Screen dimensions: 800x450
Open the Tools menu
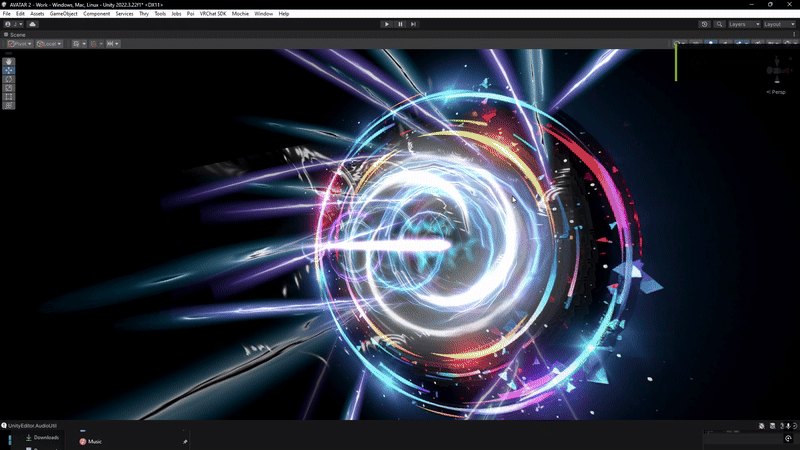pos(160,14)
